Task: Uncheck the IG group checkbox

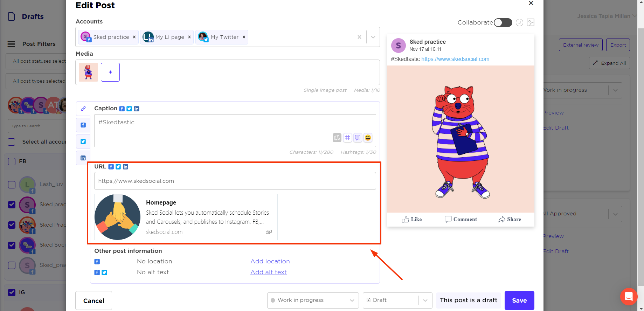Action: (12, 292)
